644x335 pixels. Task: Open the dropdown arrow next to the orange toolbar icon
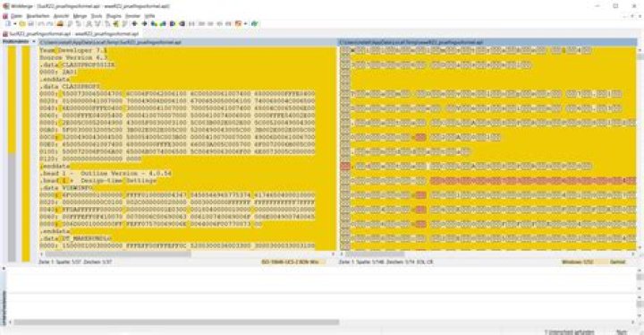[x=245, y=24]
